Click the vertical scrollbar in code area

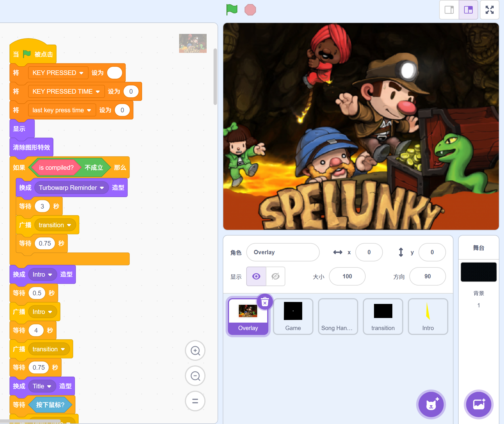click(215, 77)
